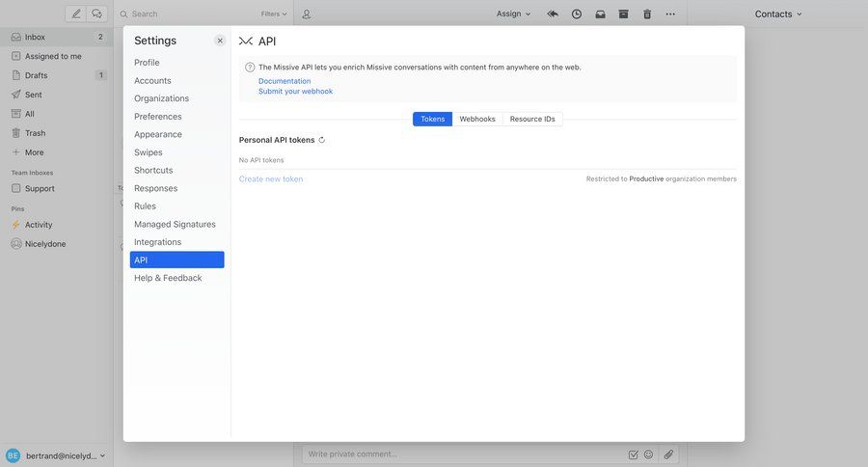Click the attachment paperclip icon
Image resolution: width=868 pixels, height=467 pixels.
(x=668, y=454)
